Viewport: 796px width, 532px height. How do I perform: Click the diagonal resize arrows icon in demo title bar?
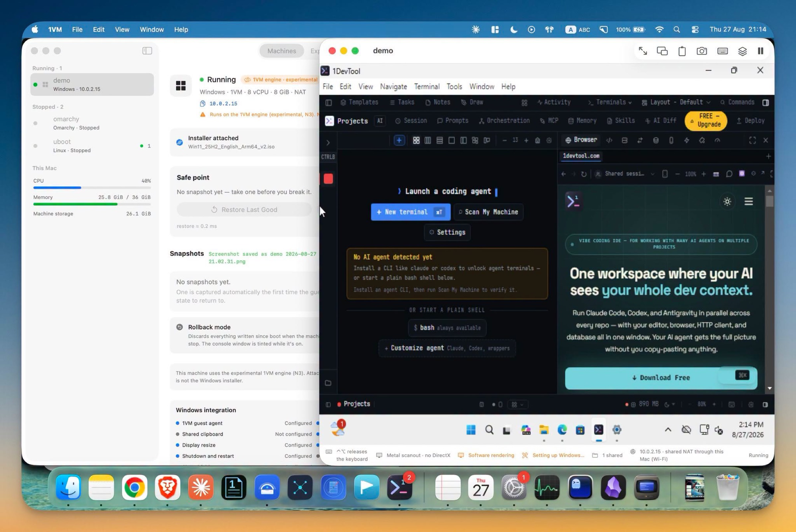(643, 51)
